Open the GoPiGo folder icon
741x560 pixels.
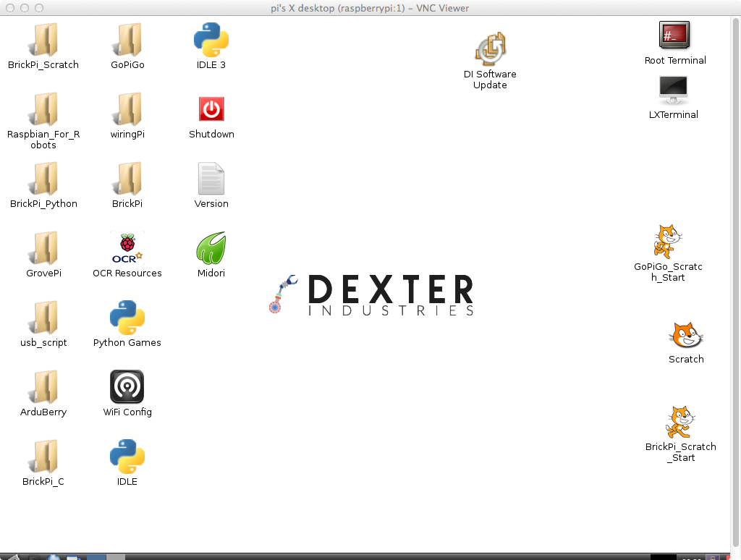click(127, 41)
